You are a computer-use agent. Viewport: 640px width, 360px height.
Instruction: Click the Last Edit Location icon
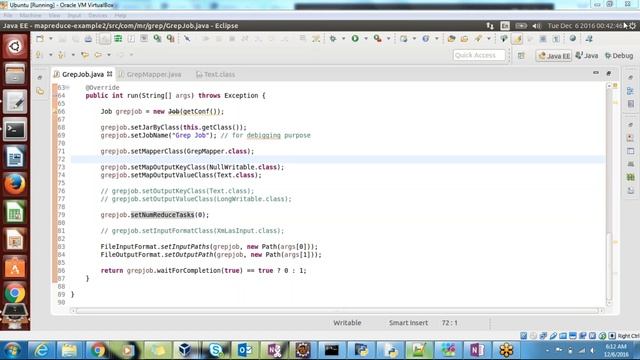click(x=85, y=54)
